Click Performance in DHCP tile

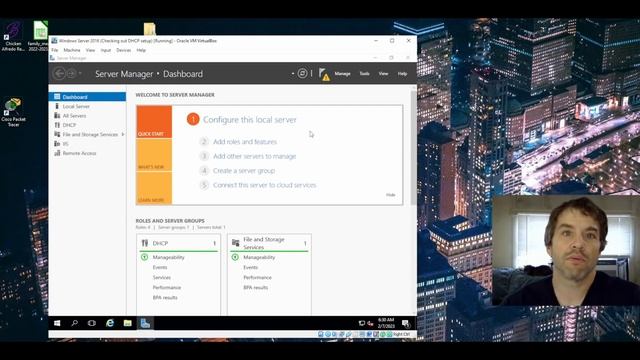167,287
